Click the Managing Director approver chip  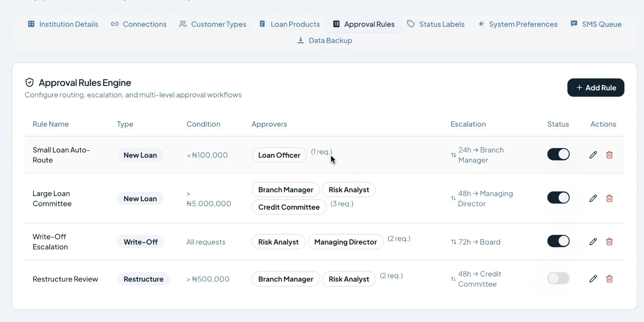[345, 242]
